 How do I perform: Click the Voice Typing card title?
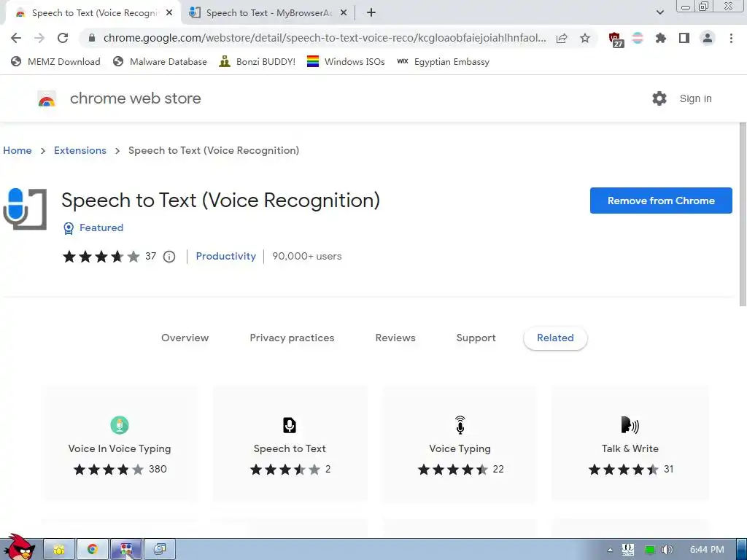(x=460, y=448)
